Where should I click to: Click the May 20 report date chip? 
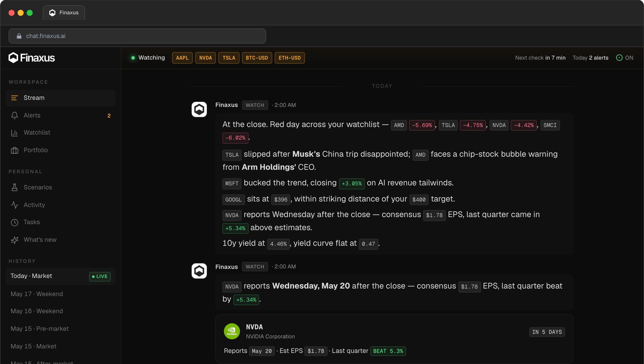262,351
